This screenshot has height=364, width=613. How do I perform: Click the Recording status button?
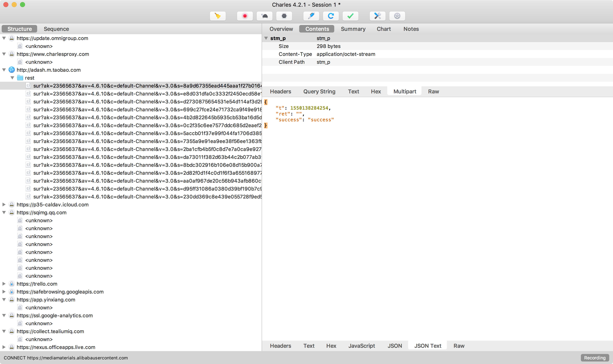tap(594, 358)
